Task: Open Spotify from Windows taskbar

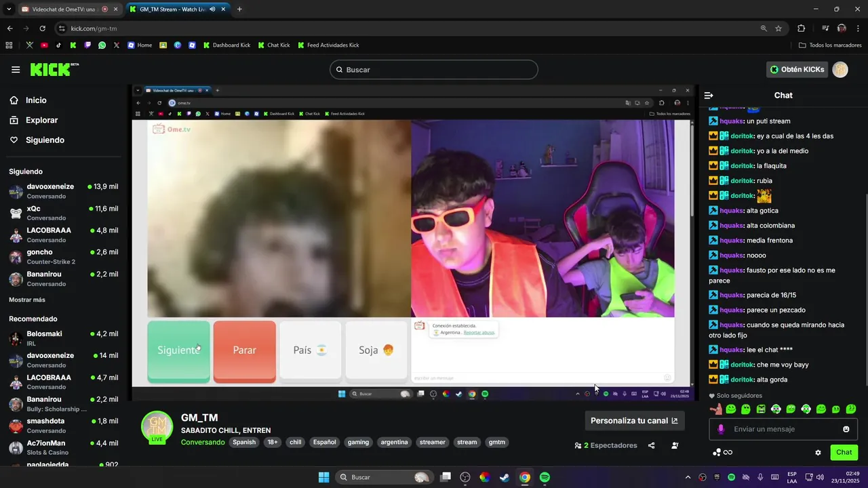Action: pos(545,477)
